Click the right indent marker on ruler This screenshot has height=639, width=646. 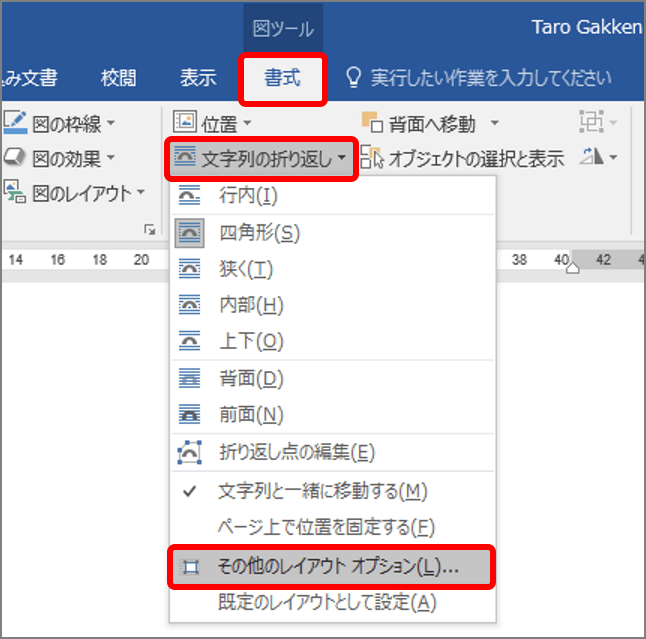click(572, 268)
